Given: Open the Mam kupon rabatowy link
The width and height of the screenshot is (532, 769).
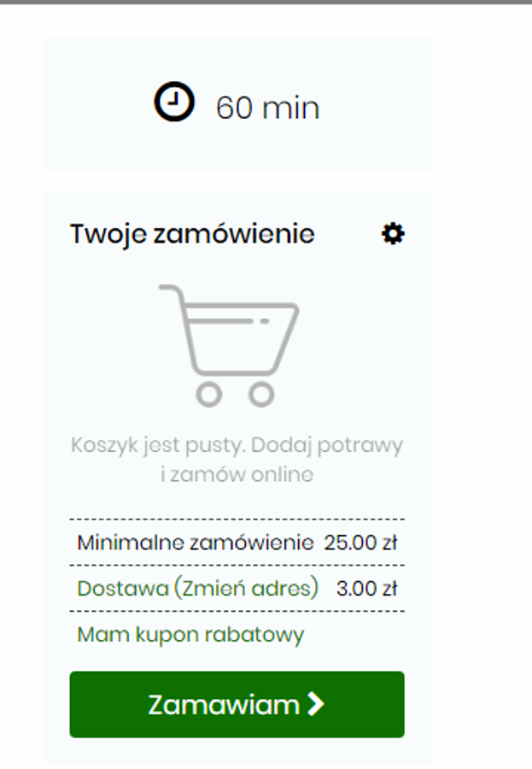Looking at the screenshot, I should tap(190, 635).
